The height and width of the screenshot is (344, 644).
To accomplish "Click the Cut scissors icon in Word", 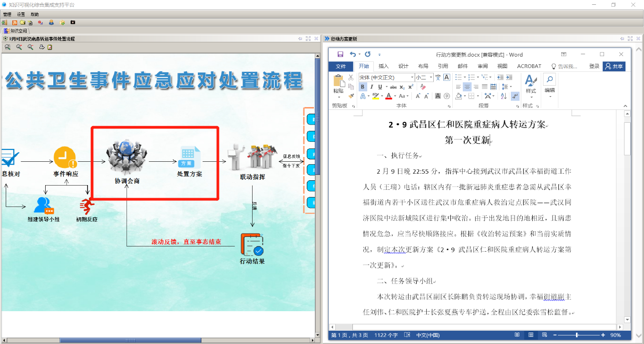I will click(x=351, y=77).
